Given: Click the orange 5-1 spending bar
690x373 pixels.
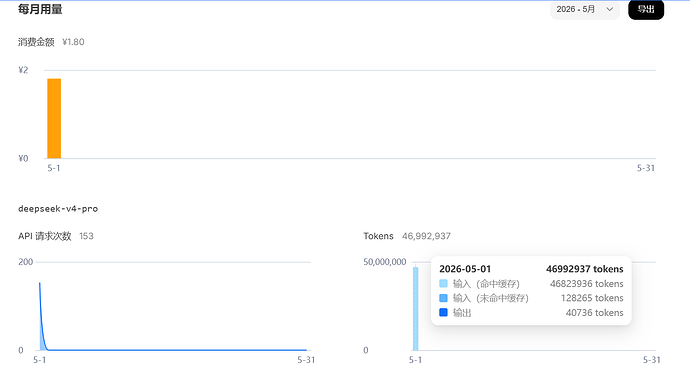Looking at the screenshot, I should (x=54, y=118).
